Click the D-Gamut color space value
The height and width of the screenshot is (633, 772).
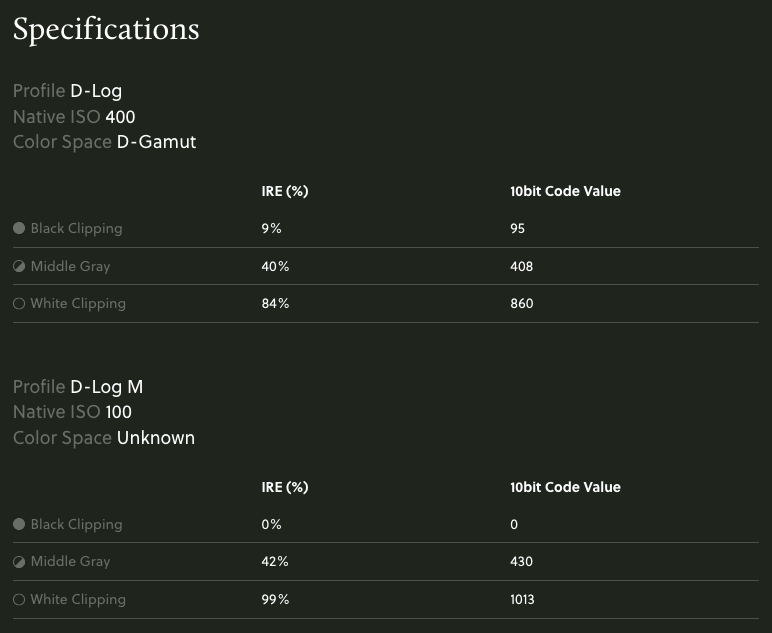point(157,142)
